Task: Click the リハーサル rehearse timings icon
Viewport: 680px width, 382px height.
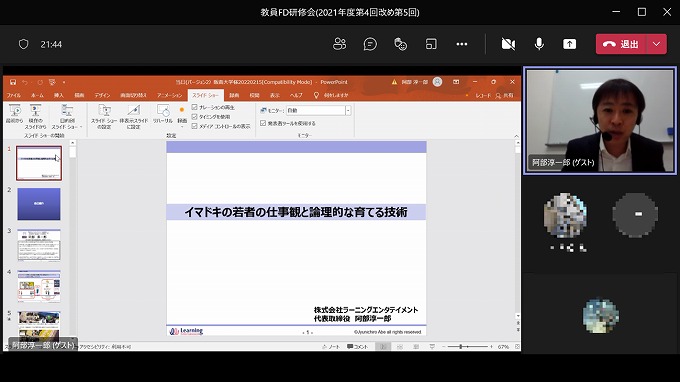Action: (163, 114)
